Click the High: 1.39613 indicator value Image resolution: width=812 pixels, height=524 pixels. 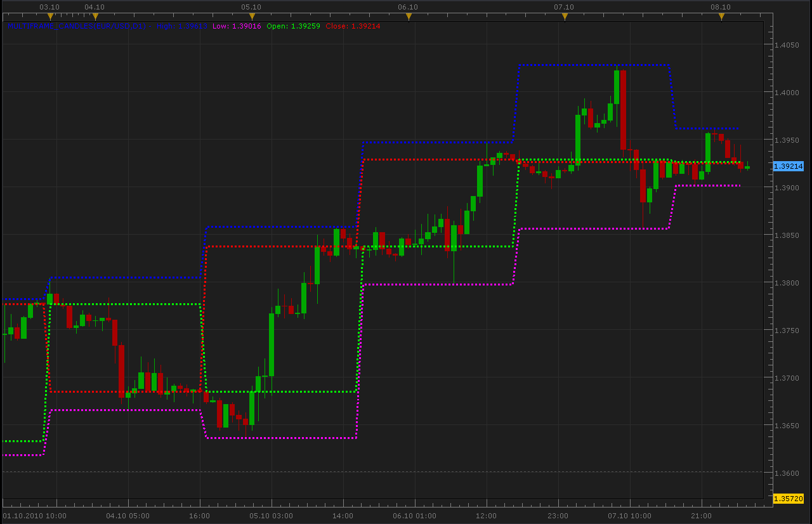182,26
